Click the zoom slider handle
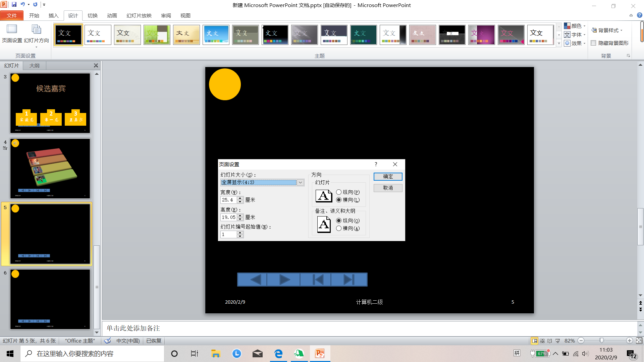 point(602,341)
